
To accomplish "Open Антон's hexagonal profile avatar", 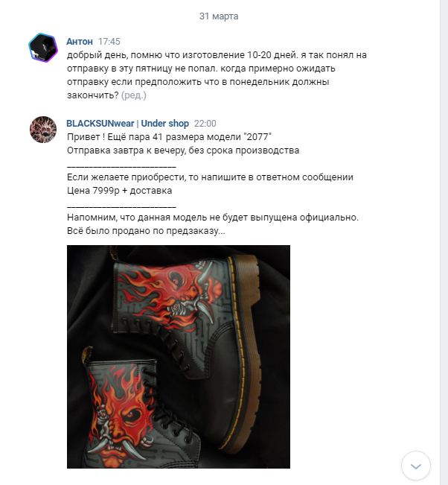I will click(x=43, y=48).
